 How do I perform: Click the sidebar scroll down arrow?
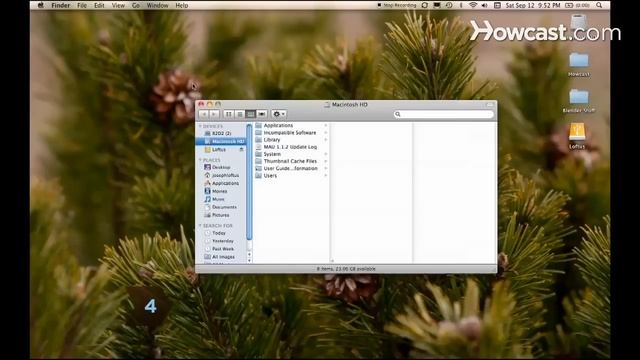click(x=249, y=260)
